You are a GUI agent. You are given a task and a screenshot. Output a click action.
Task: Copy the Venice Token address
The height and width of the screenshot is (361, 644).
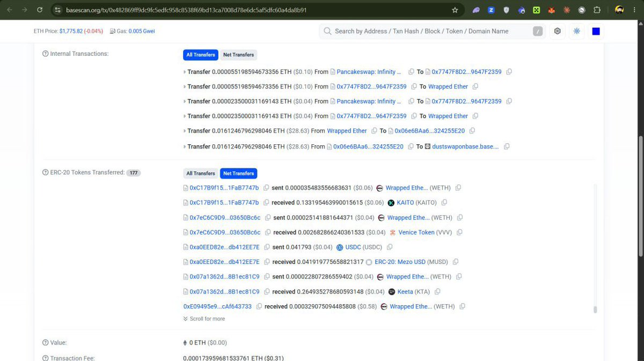click(459, 232)
